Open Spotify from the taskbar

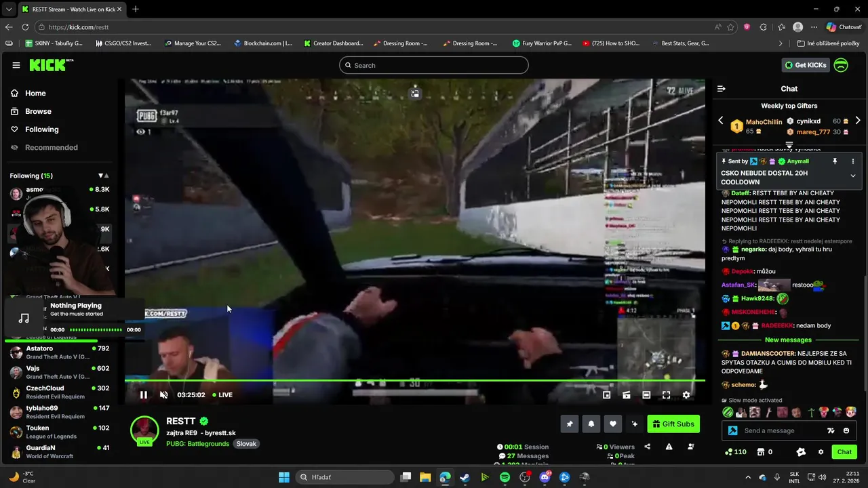pos(505,477)
